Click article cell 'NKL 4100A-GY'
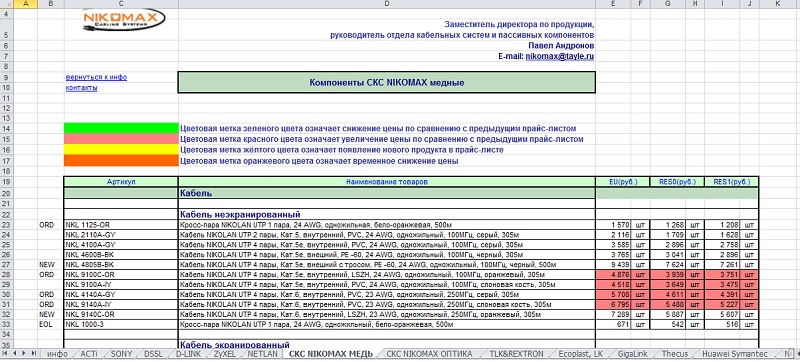The height and width of the screenshot is (362, 800). [121, 245]
